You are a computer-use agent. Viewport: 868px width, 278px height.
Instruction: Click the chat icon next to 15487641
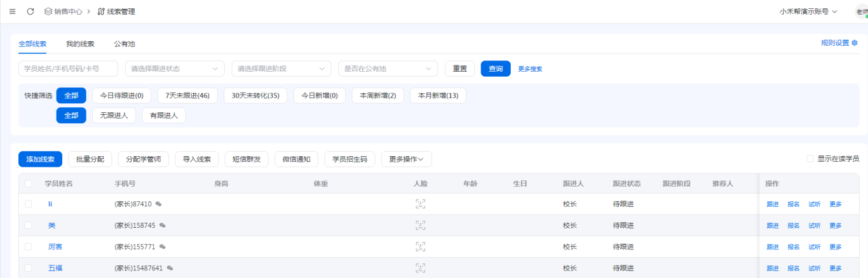click(170, 268)
